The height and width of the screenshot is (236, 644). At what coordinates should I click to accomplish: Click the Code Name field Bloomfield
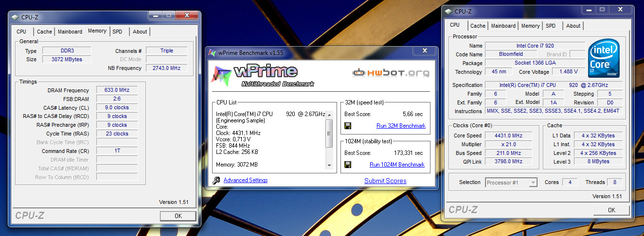point(511,54)
